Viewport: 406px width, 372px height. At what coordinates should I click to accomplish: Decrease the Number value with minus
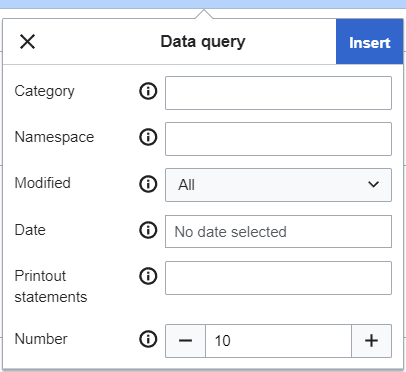(x=185, y=341)
